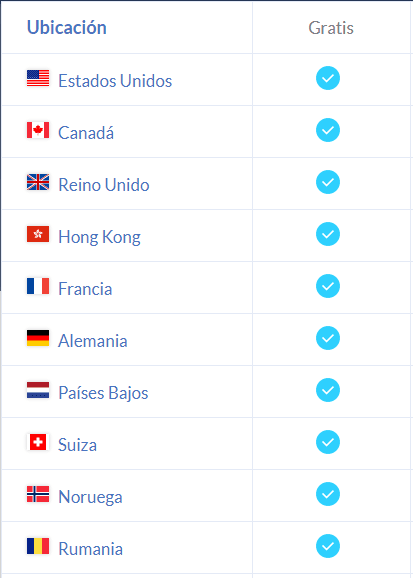
Task: Select the Switzerland flag icon
Action: [x=38, y=442]
